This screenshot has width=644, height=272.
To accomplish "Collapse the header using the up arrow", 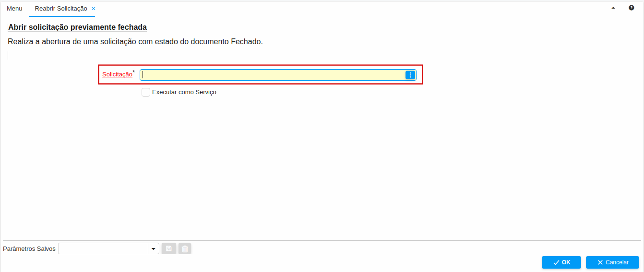I will pos(613,8).
